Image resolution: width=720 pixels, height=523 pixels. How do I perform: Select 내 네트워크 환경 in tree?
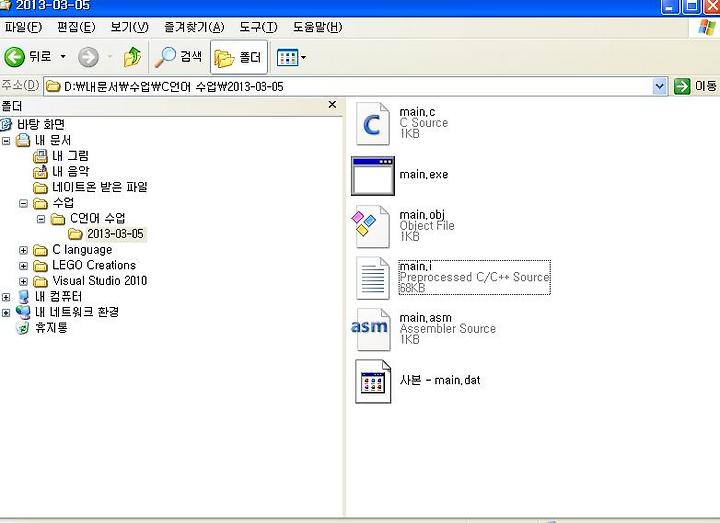coord(77,312)
